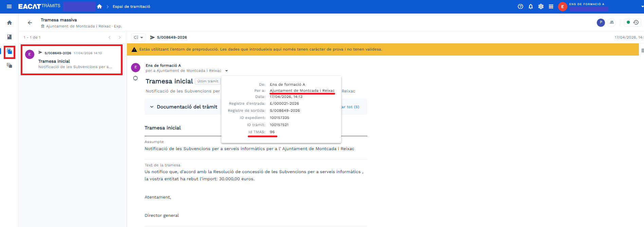Open the apps grid launcher
The image size is (644, 227).
pos(551,6)
